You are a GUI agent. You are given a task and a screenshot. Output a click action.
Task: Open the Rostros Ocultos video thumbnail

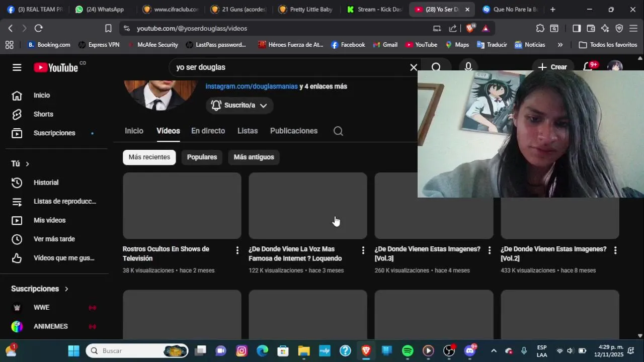pos(182,206)
